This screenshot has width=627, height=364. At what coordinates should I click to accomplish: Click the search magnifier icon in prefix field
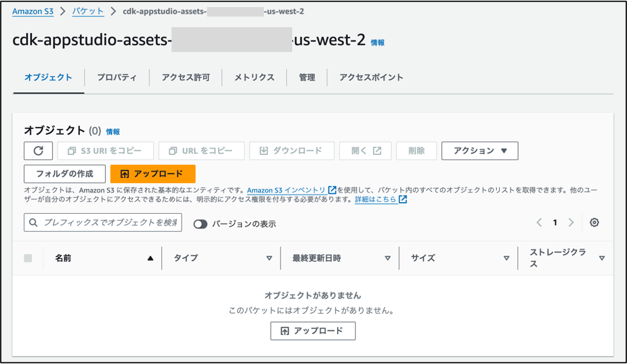[x=34, y=223]
